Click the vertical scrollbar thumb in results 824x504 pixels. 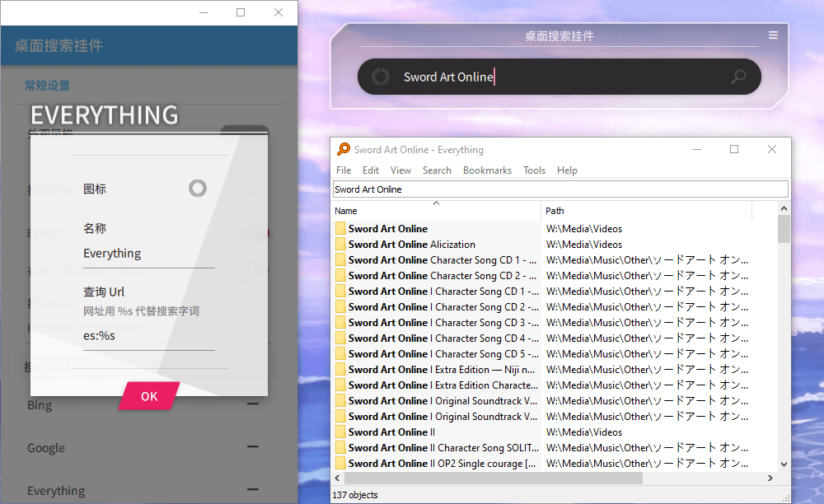(x=784, y=230)
